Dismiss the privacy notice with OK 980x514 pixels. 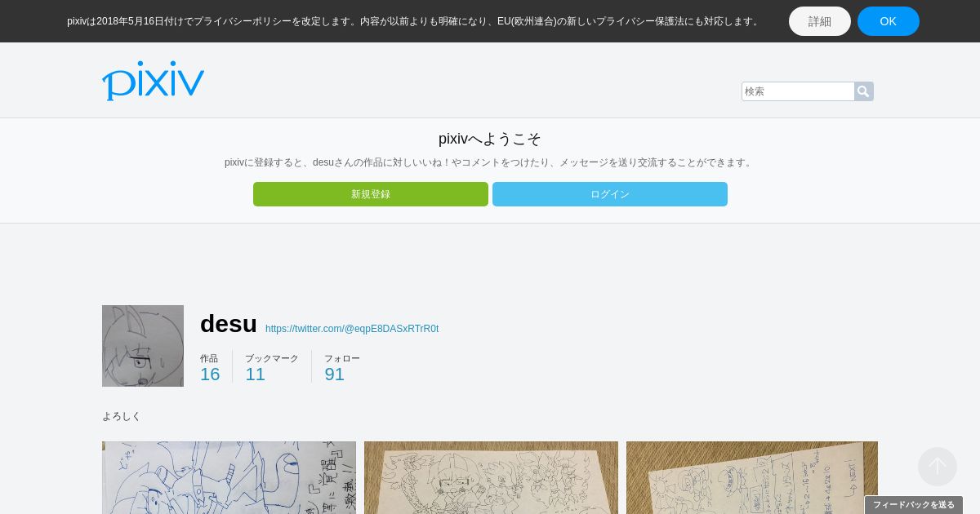click(x=889, y=21)
